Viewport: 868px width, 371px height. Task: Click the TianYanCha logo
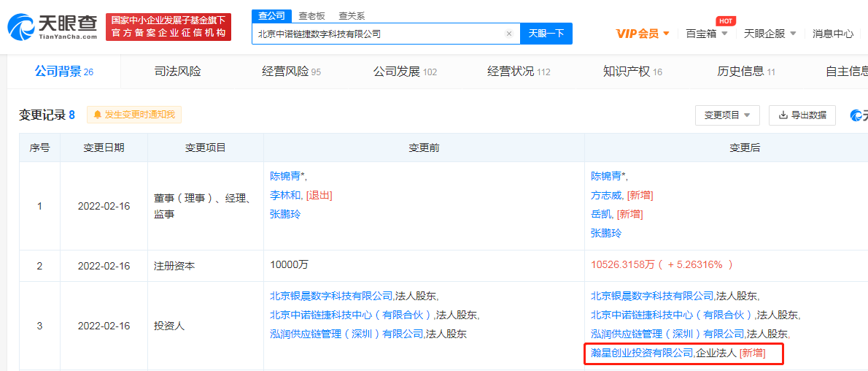[x=53, y=27]
